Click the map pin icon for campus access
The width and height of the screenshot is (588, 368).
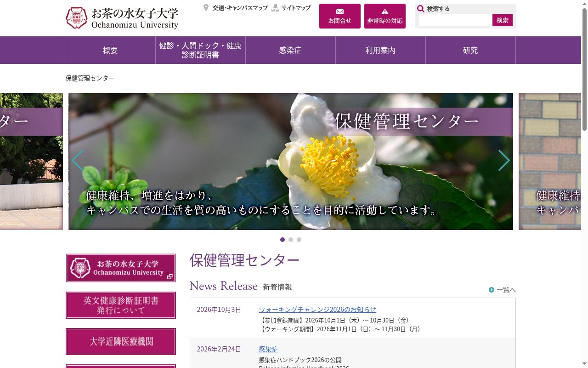(206, 8)
